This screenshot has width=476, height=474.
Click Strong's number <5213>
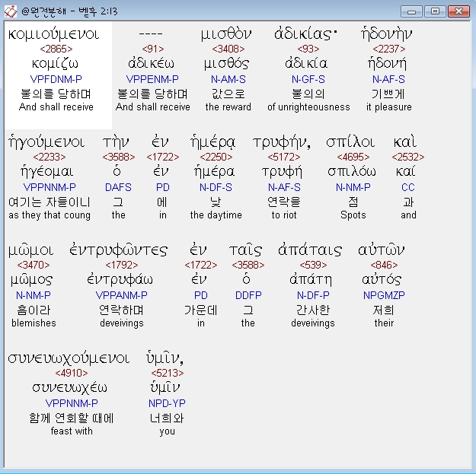pyautogui.click(x=168, y=373)
